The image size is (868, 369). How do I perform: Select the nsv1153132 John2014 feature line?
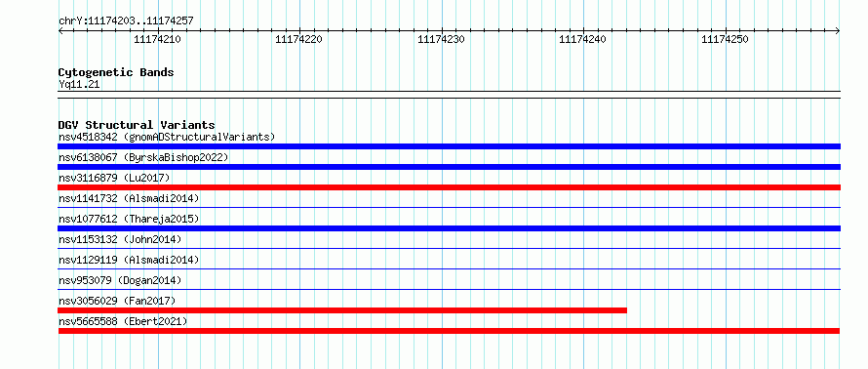click(x=449, y=249)
